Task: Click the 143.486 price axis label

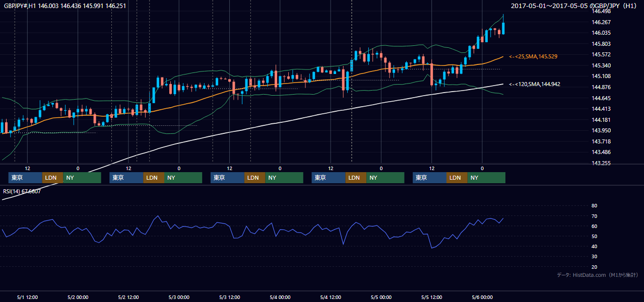Action: 601,152
